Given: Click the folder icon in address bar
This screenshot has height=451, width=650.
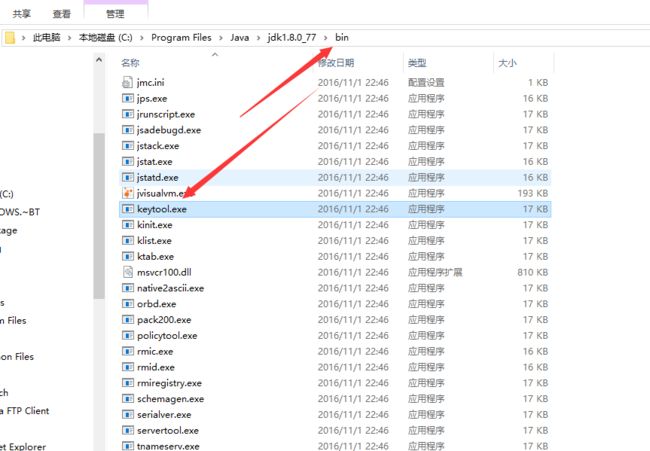Looking at the screenshot, I should click(x=10, y=38).
